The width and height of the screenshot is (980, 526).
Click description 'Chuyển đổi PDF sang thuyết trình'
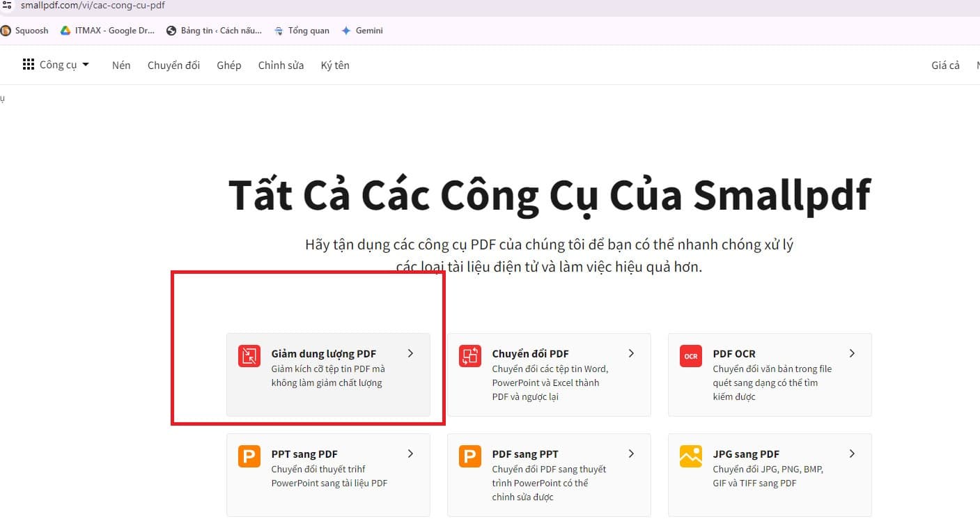[x=549, y=484]
